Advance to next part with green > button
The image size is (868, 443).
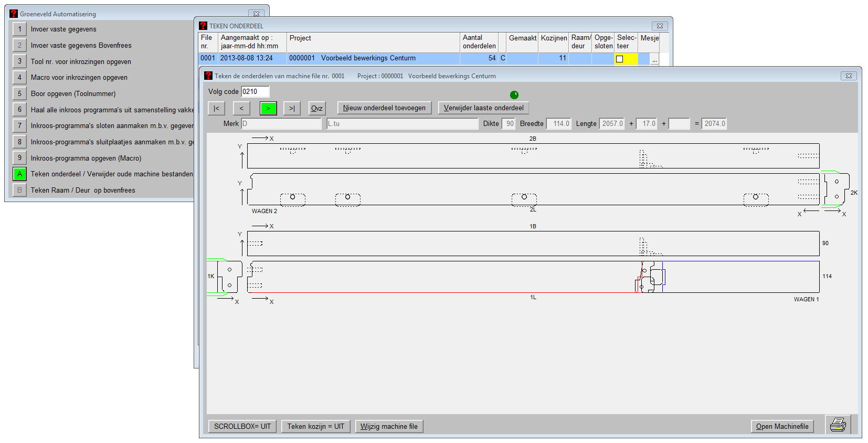[268, 108]
